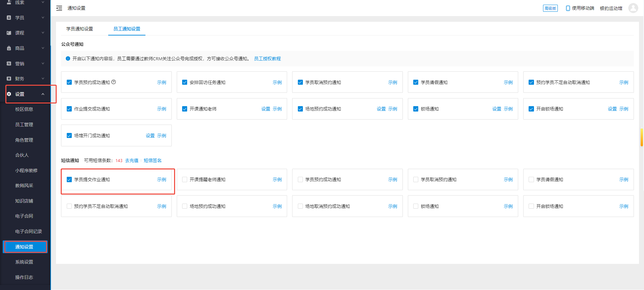
Task: Open 知识店铺 in the sidebar
Action: pyautogui.click(x=24, y=201)
